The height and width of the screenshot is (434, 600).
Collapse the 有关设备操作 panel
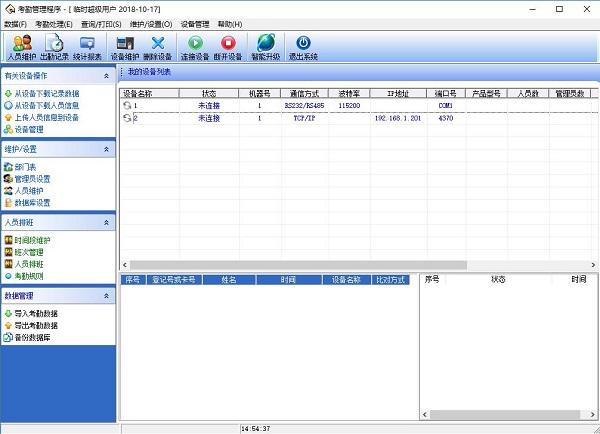pos(107,75)
